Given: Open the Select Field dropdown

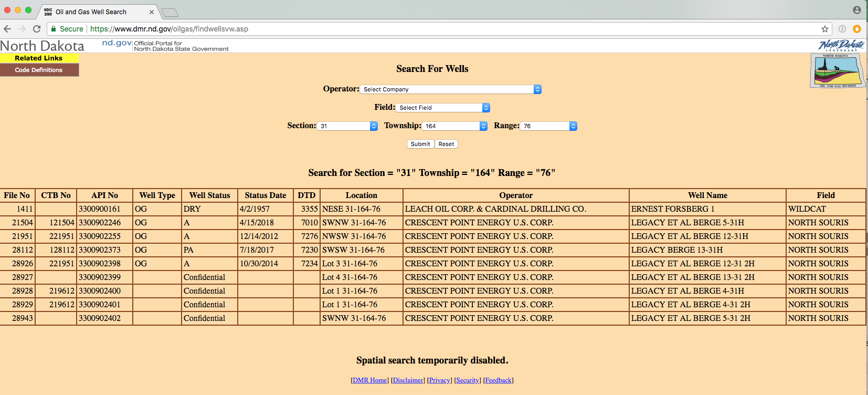Looking at the screenshot, I should pos(443,108).
